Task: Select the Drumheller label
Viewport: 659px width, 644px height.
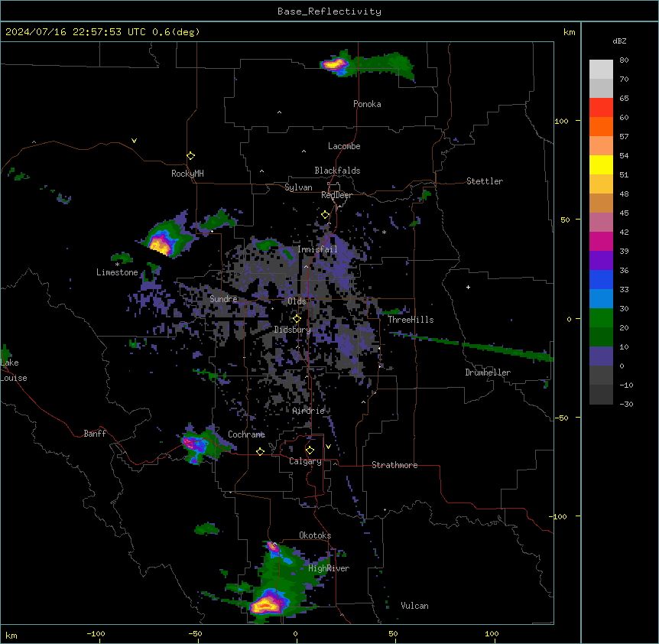Action: (x=488, y=372)
